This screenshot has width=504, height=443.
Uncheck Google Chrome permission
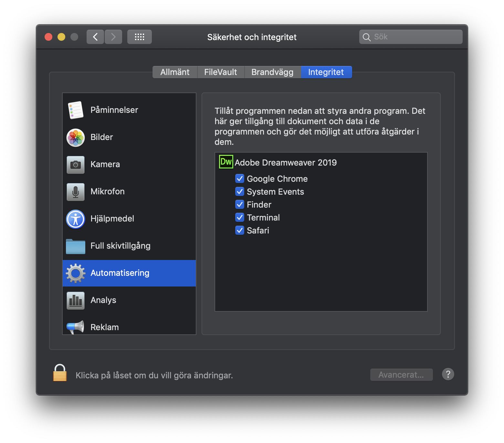[240, 178]
